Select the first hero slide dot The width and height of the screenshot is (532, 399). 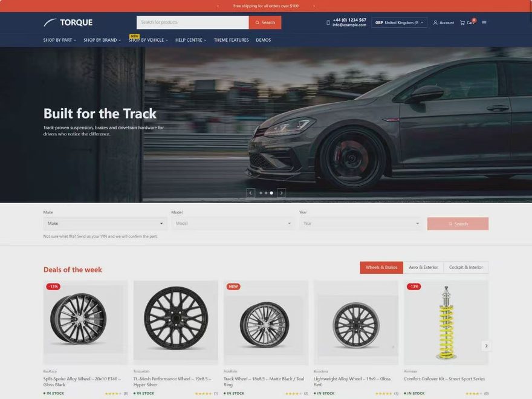[261, 193]
